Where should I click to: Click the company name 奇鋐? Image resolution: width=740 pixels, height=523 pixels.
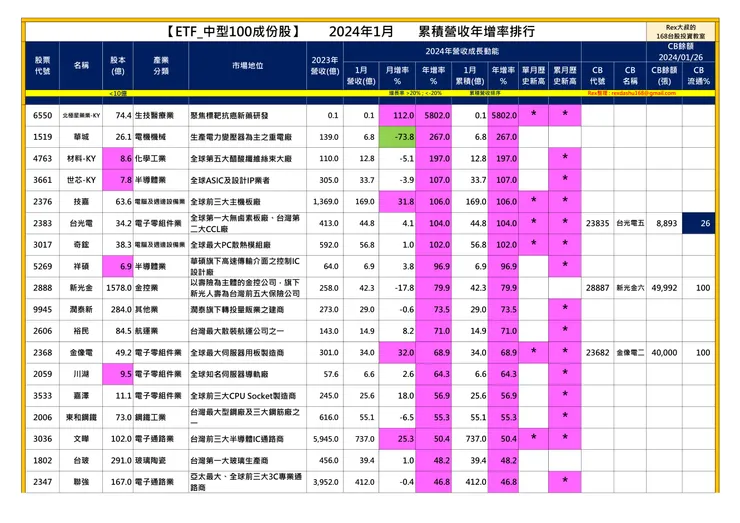(81, 245)
